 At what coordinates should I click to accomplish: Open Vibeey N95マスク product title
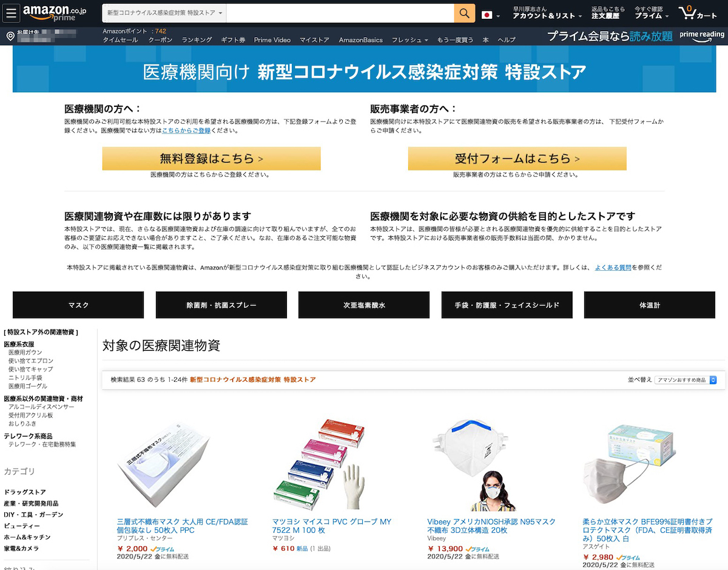[x=491, y=526]
